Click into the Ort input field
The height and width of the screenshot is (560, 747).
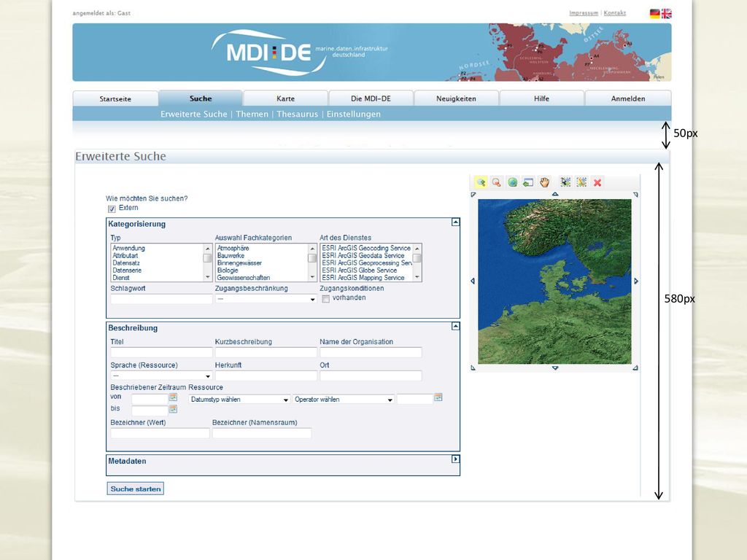371,376
